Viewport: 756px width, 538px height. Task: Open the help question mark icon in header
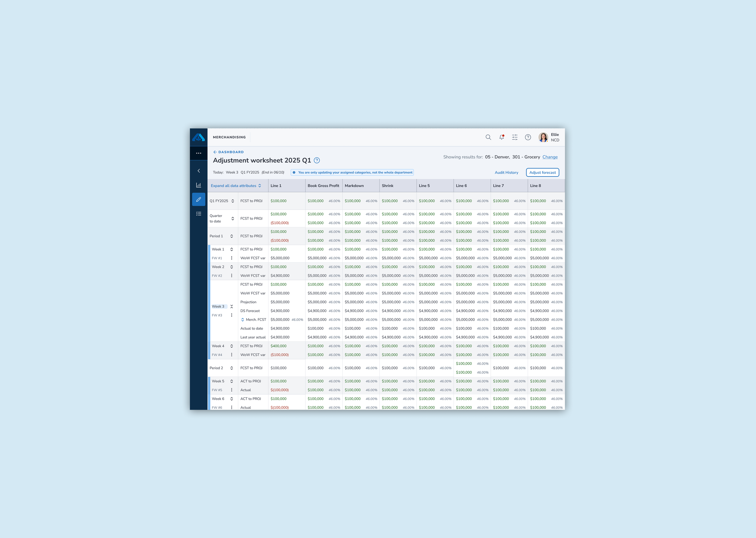[528, 137]
